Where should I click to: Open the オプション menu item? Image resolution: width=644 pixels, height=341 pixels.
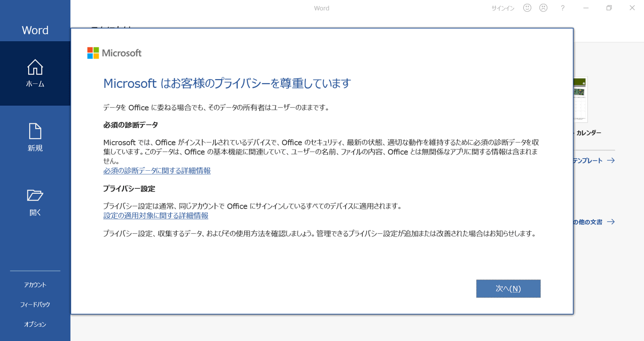pyautogui.click(x=35, y=324)
